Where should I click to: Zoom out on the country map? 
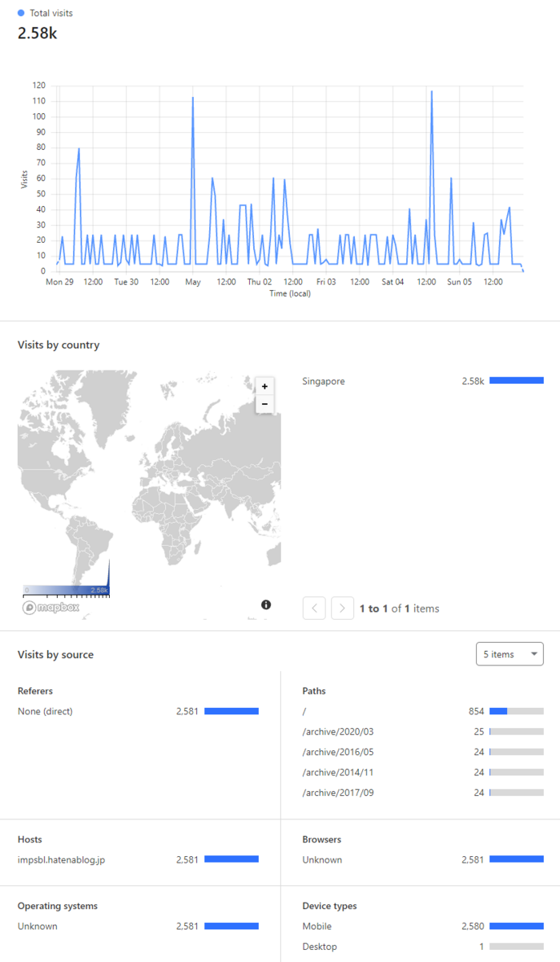[x=264, y=404]
